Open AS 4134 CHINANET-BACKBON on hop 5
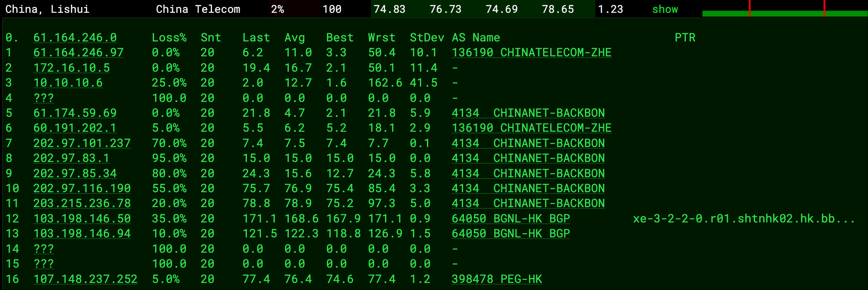This screenshot has width=868, height=290. tap(528, 113)
